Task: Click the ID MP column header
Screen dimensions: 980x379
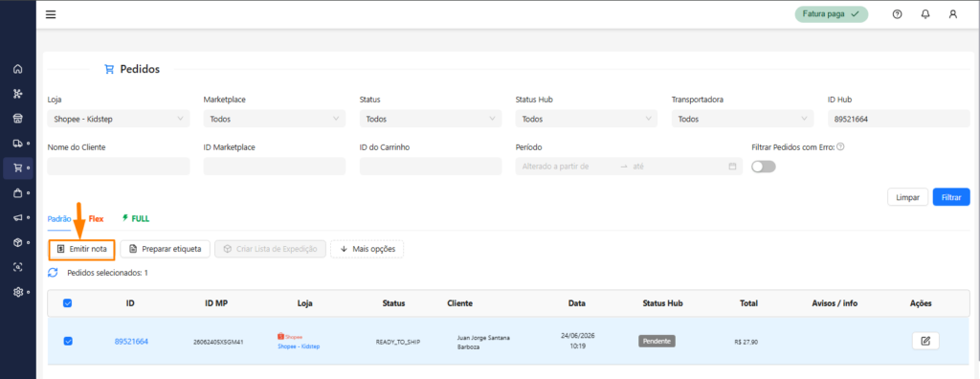Action: (216, 303)
